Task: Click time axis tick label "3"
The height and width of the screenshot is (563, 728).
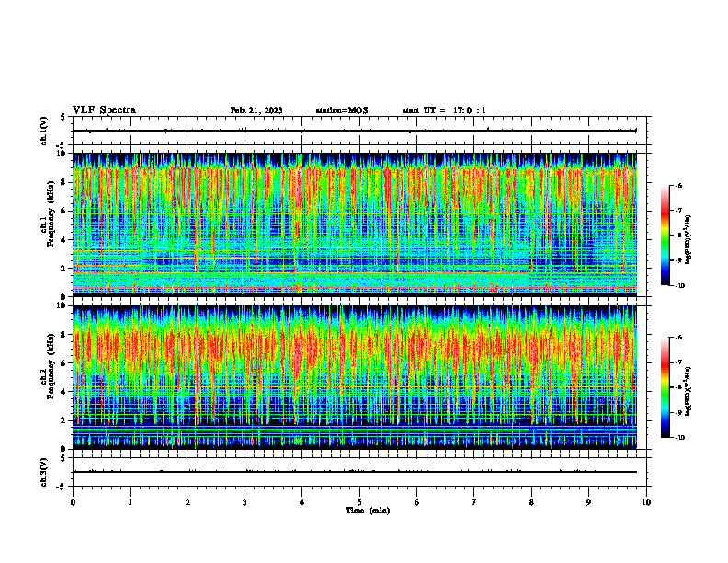Action: tap(245, 502)
